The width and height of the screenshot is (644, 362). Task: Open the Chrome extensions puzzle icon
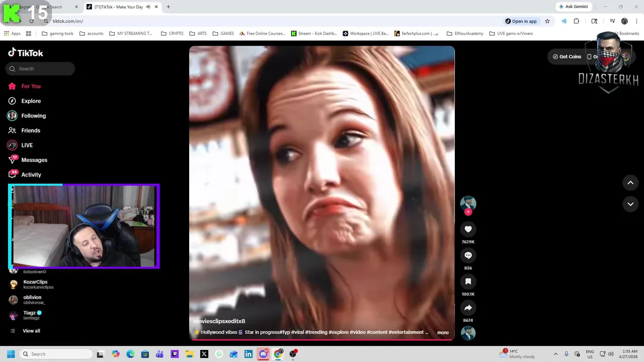(577, 21)
